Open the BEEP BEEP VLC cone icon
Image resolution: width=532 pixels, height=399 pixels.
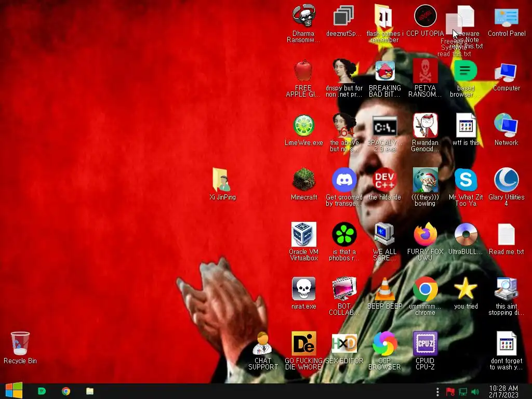[385, 289]
